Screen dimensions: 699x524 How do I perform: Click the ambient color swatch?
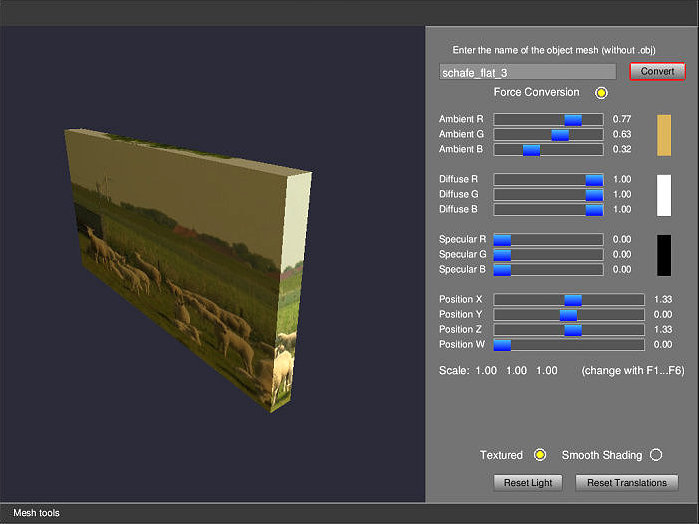click(x=664, y=135)
